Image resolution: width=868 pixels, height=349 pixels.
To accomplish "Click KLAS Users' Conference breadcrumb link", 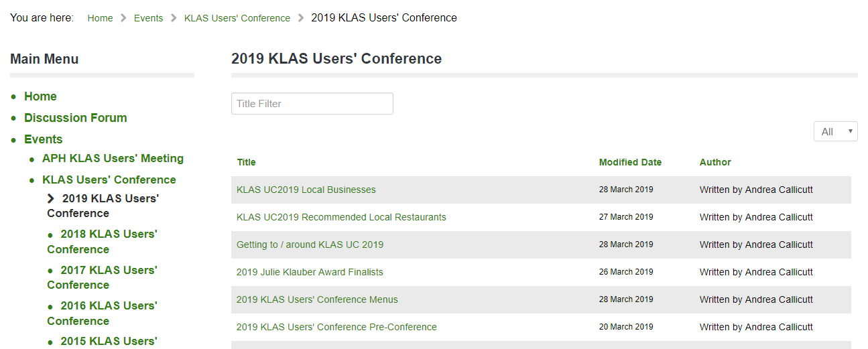I will [x=237, y=18].
